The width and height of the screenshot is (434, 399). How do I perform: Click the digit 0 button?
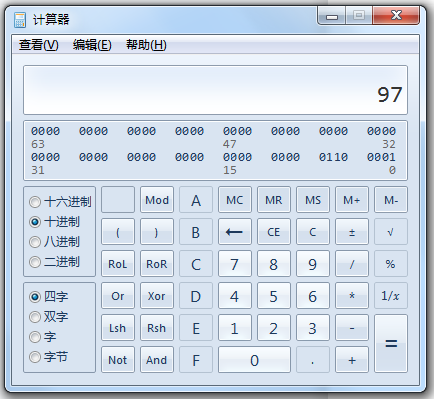coord(254,360)
